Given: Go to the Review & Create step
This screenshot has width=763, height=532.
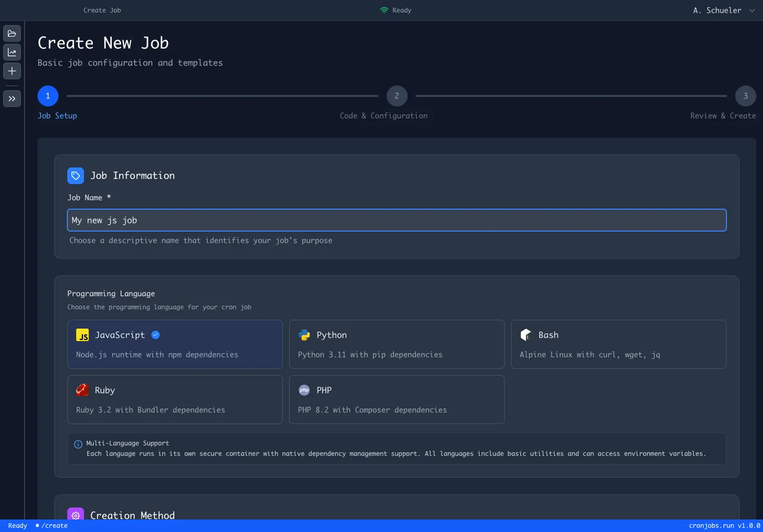Looking at the screenshot, I should pyautogui.click(x=745, y=96).
